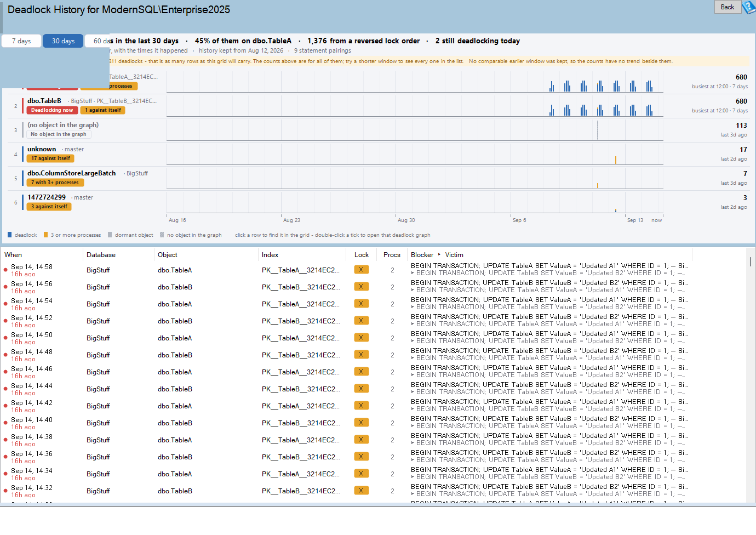Click the orange tick in the ColumnStoreLargeBatch row
The image size is (756, 535).
598,185
